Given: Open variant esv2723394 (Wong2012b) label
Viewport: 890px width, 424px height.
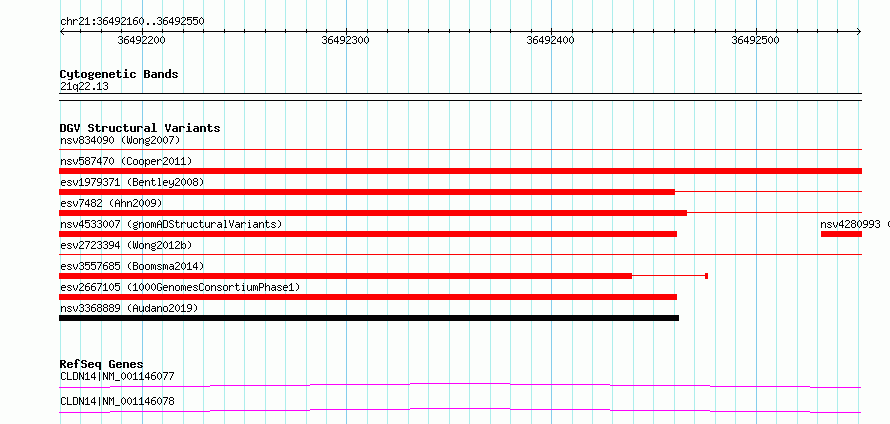Looking at the screenshot, I should point(126,245).
